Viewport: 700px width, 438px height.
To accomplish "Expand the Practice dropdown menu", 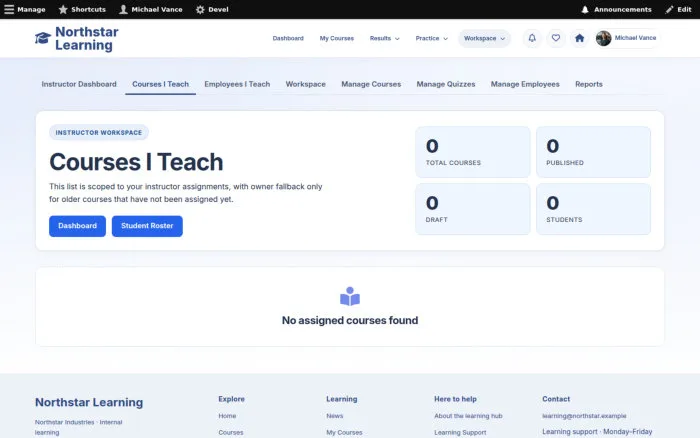I will tap(431, 38).
